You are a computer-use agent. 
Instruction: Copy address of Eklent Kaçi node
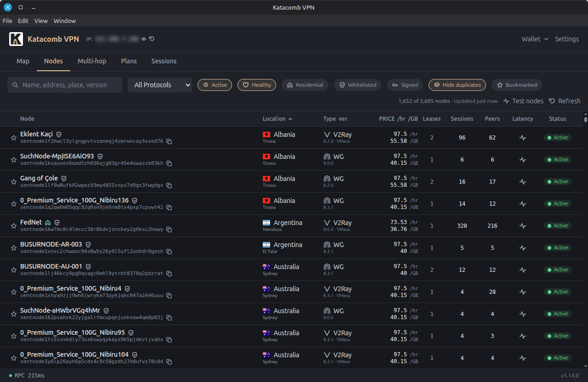click(169, 141)
